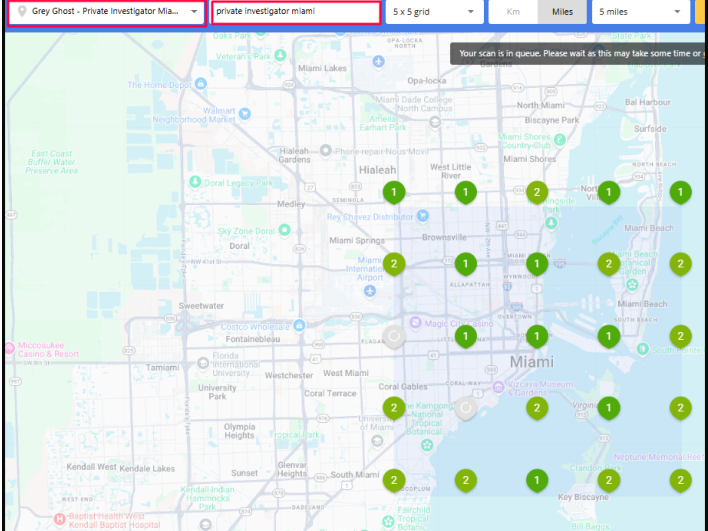708x531 pixels.
Task: Select the rank 2 pin right of South Miami
Action: pyautogui.click(x=394, y=480)
